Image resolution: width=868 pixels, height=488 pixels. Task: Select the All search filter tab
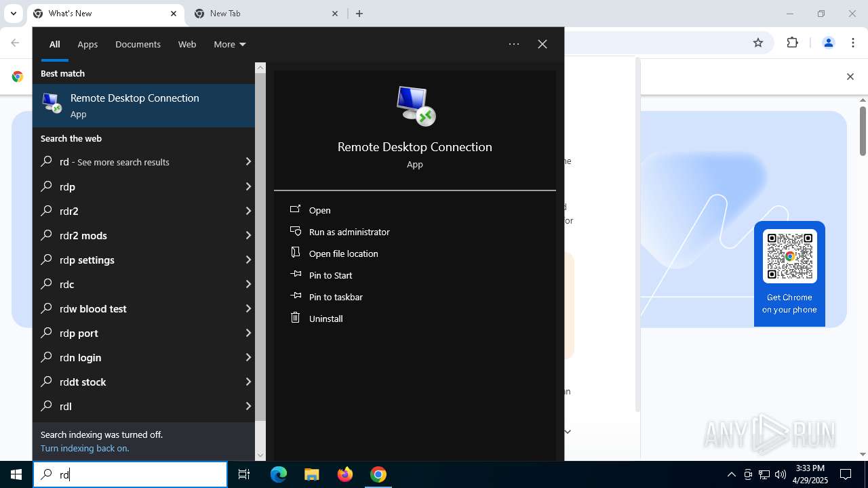[55, 44]
